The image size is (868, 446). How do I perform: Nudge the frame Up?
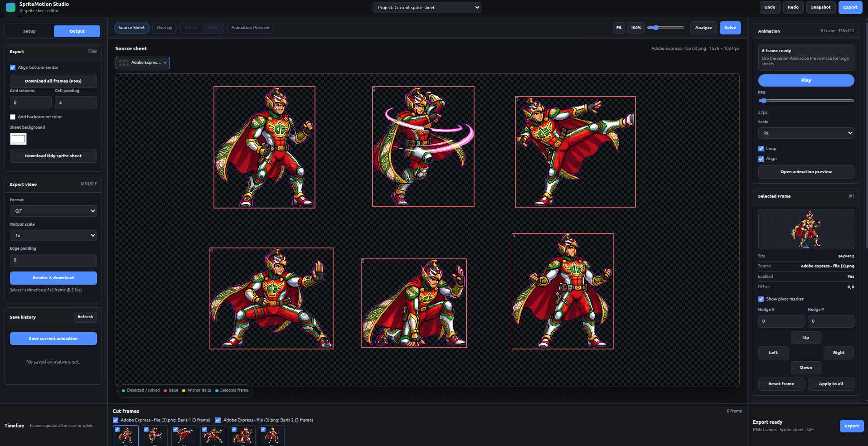click(806, 338)
